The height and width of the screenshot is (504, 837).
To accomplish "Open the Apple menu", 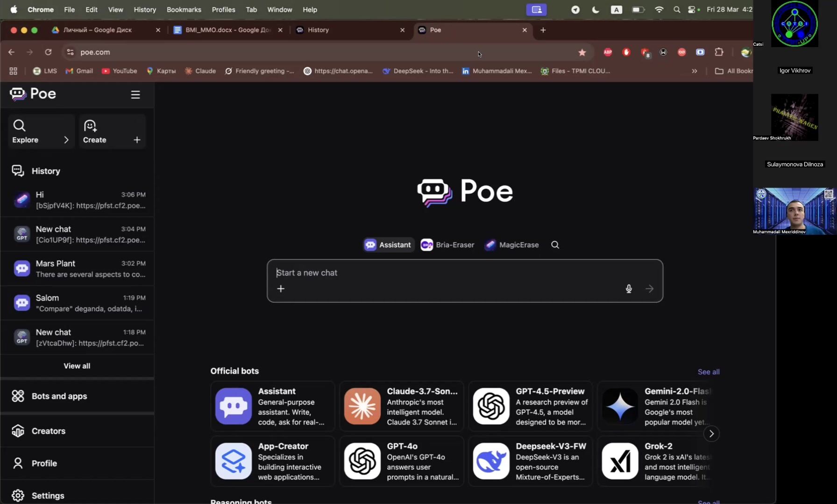I will click(x=14, y=10).
